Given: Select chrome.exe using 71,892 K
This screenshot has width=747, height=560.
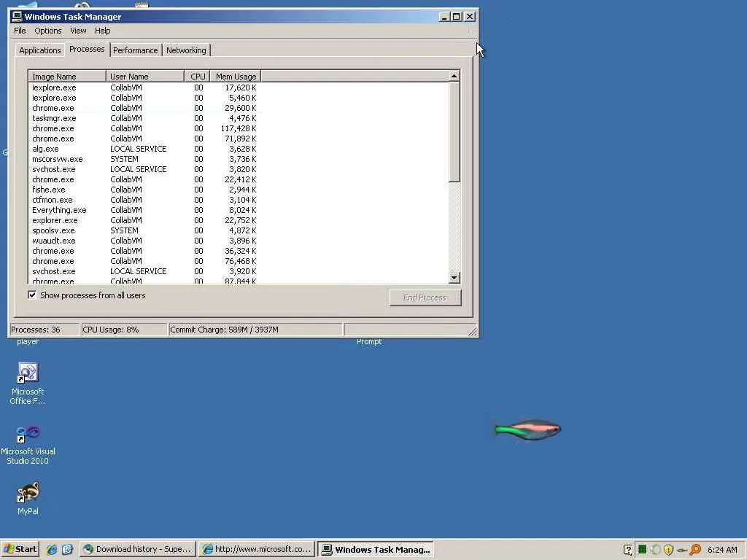Looking at the screenshot, I should (x=144, y=139).
